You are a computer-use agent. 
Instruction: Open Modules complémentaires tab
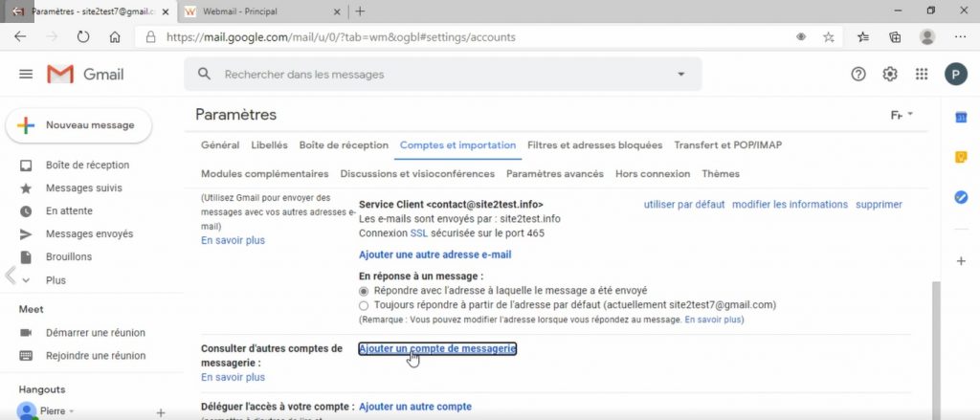pyautogui.click(x=265, y=174)
